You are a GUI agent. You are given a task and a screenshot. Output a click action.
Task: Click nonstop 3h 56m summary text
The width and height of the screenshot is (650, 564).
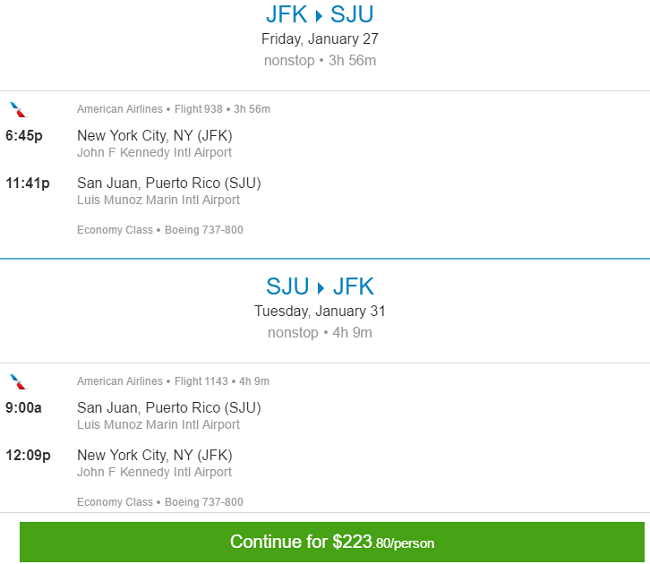tap(320, 61)
